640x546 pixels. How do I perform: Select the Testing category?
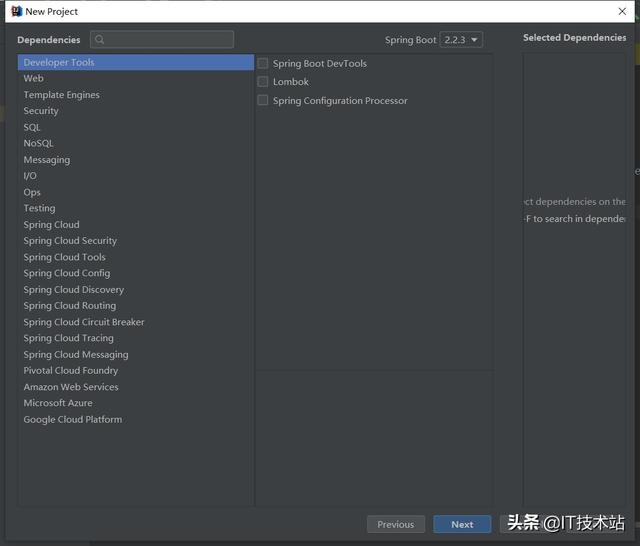click(x=136, y=208)
